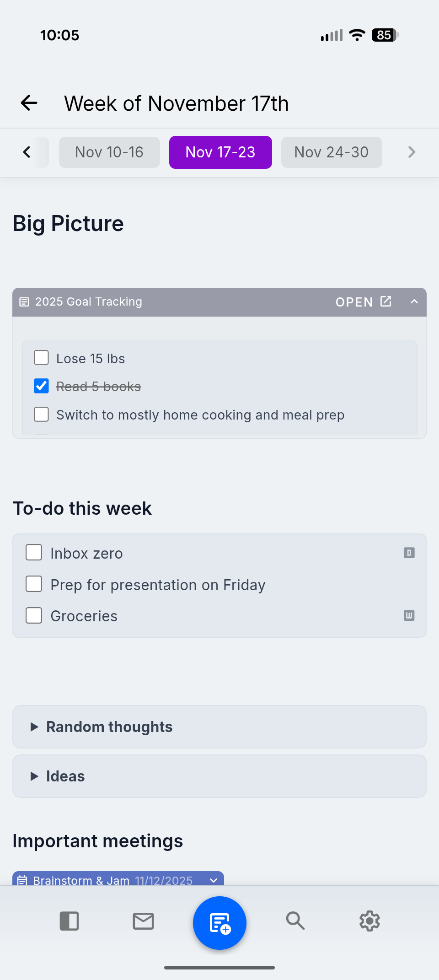Select the Nov 24-30 week
This screenshot has height=980, width=439.
[331, 152]
